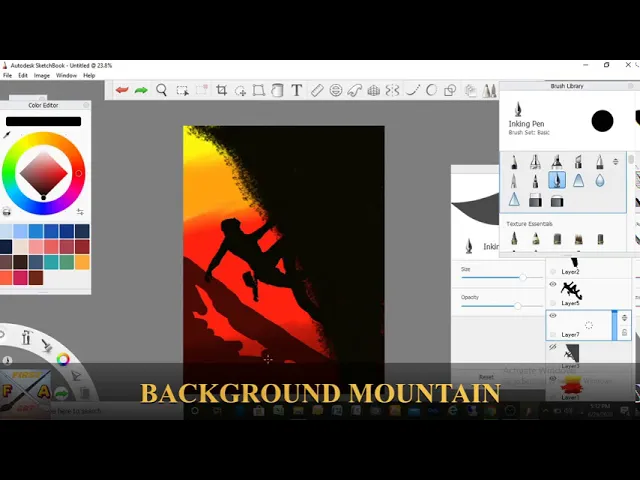Image resolution: width=640 pixels, height=480 pixels.
Task: Turn on Predictive Stroke tool
Action: point(431,90)
